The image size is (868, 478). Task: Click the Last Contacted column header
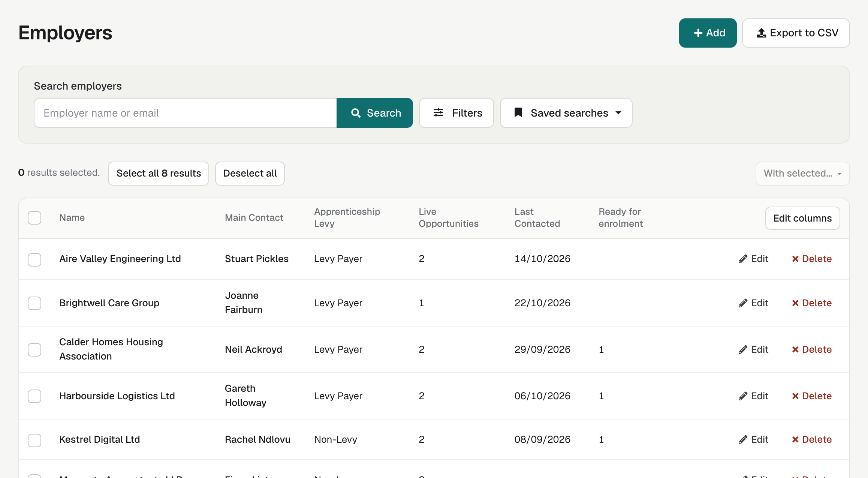pyautogui.click(x=537, y=218)
